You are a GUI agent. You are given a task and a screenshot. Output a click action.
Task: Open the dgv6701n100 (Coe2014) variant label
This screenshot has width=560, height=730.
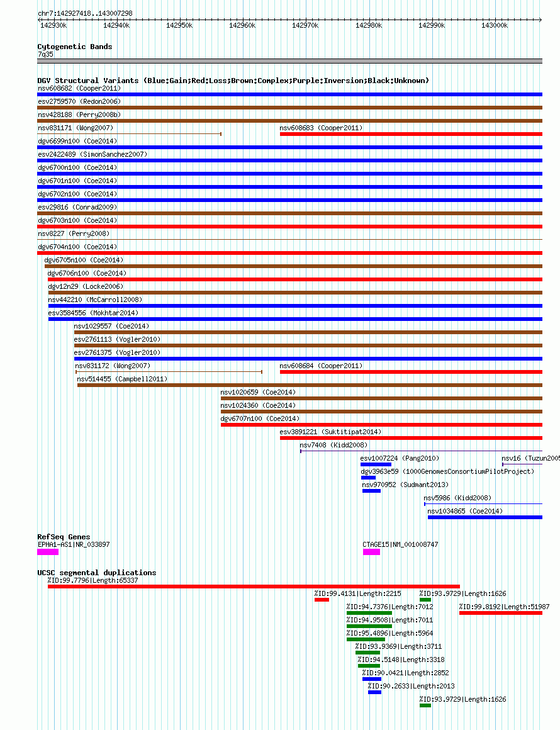(x=77, y=181)
